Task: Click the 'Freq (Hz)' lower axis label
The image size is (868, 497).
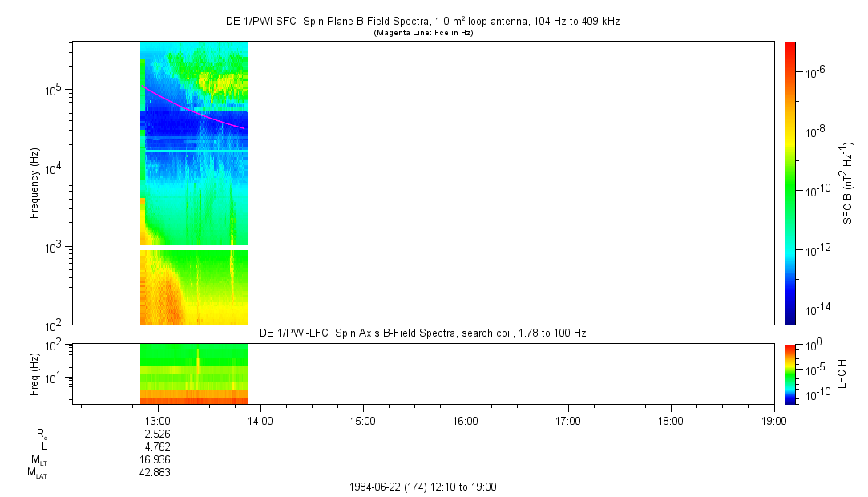Action: (35, 373)
